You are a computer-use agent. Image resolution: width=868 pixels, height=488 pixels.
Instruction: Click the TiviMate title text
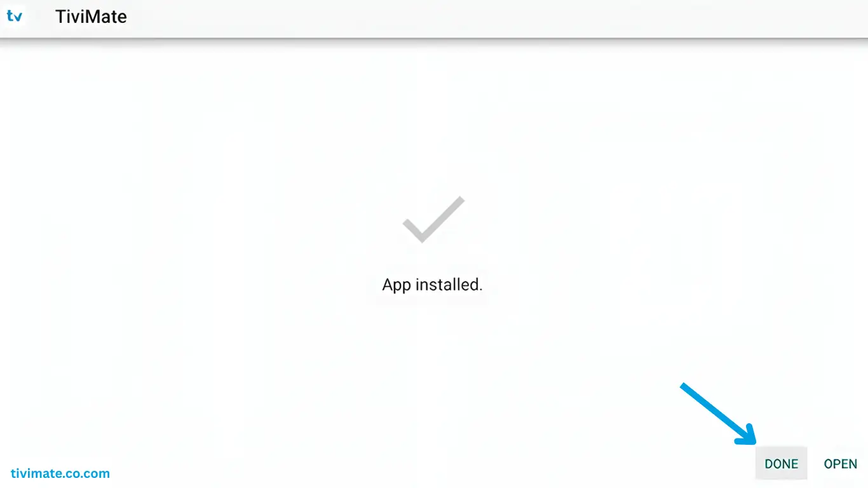(91, 17)
